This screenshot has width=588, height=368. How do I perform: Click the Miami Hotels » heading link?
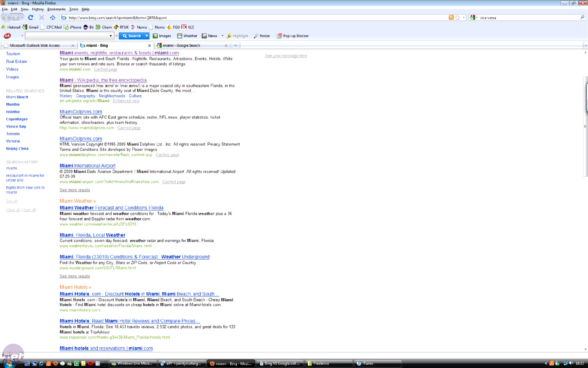(75, 287)
